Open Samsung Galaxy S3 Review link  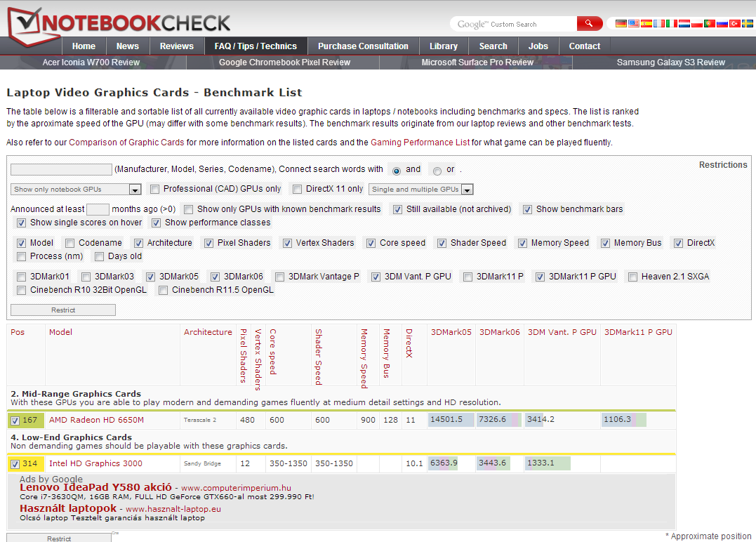(670, 62)
